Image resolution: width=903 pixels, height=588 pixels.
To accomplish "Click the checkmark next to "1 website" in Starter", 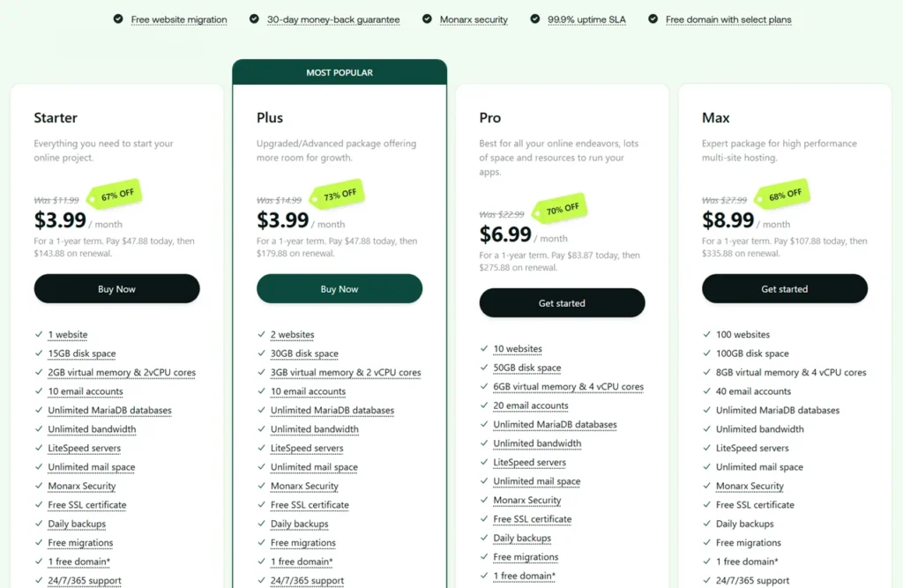I will tap(39, 334).
